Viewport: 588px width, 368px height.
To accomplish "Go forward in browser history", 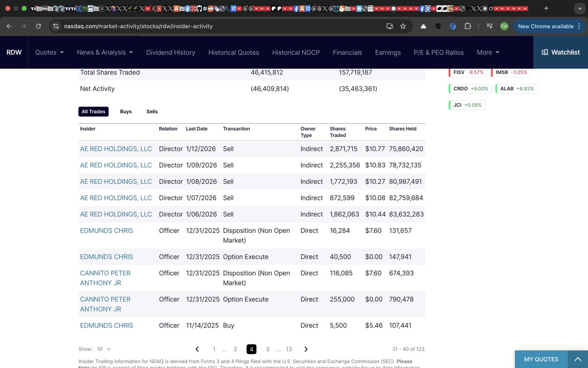I will [24, 26].
